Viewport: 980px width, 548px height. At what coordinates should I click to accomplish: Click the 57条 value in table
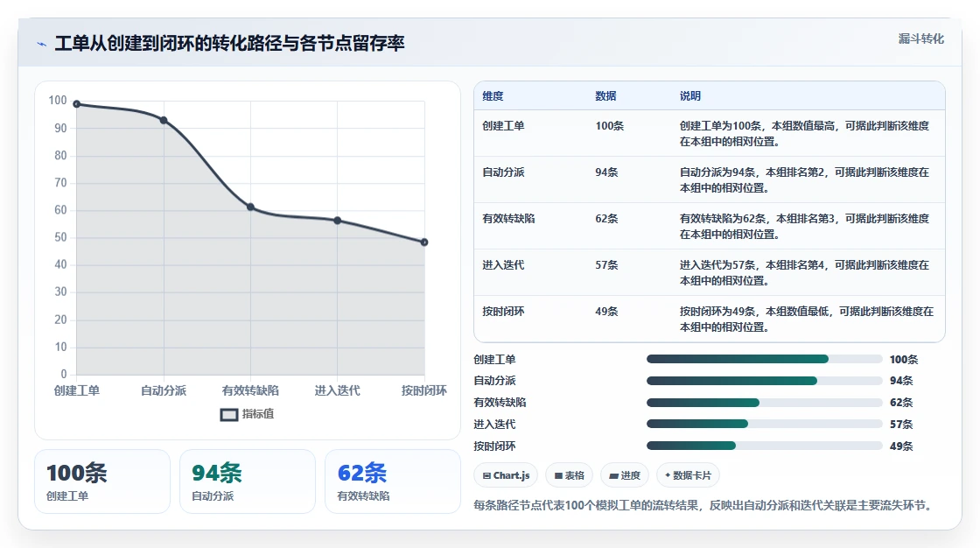click(x=606, y=264)
